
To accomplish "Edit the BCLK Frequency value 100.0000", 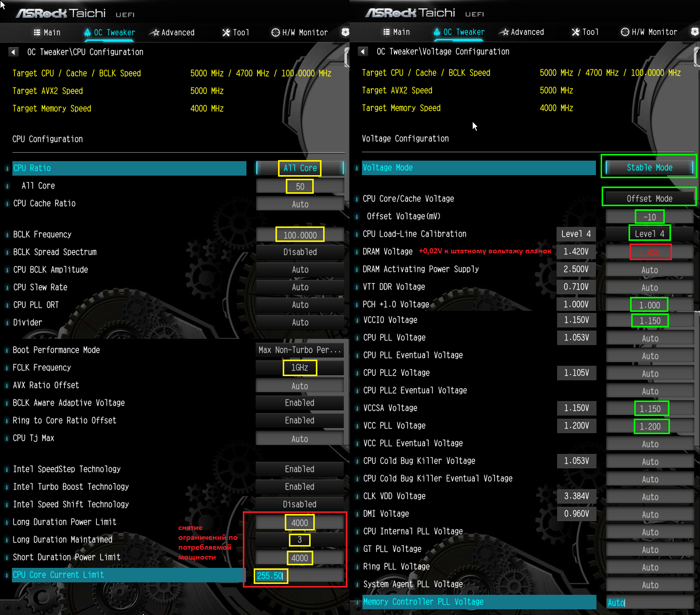I will pos(300,235).
